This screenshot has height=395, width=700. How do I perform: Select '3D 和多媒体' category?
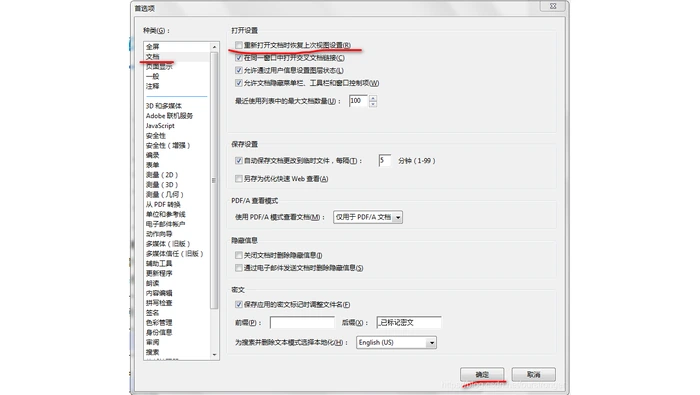(164, 106)
